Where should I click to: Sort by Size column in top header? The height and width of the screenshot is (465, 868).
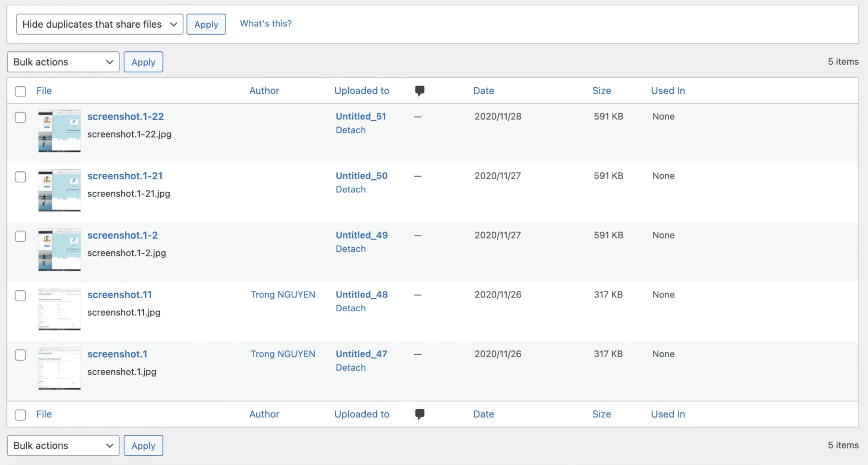click(601, 90)
